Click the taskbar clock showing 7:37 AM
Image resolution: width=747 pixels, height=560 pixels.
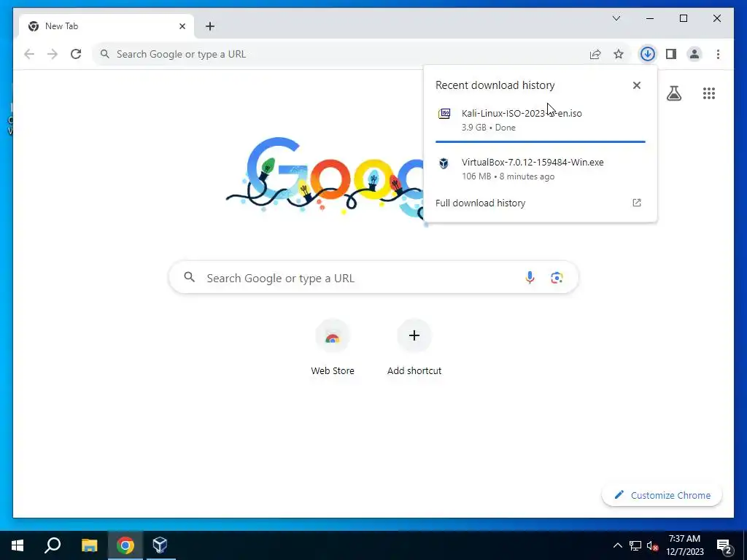point(684,545)
